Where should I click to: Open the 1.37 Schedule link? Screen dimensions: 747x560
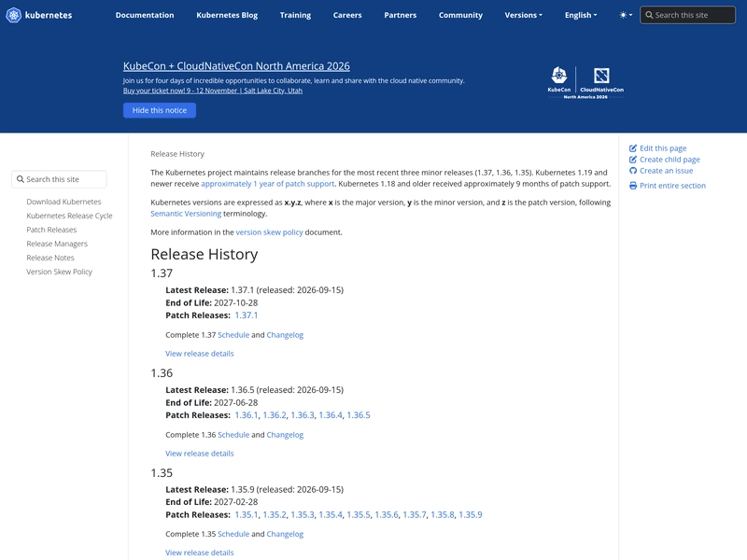[233, 335]
